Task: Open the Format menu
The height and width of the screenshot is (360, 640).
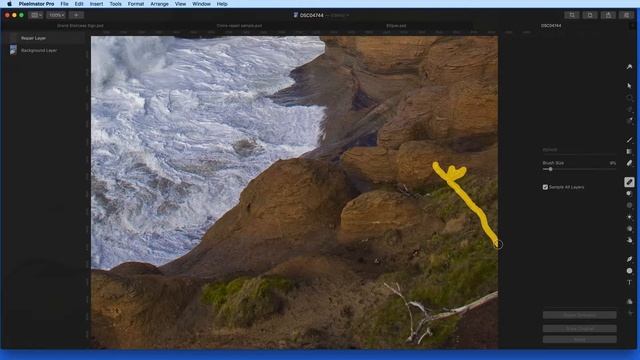Action: point(136,4)
